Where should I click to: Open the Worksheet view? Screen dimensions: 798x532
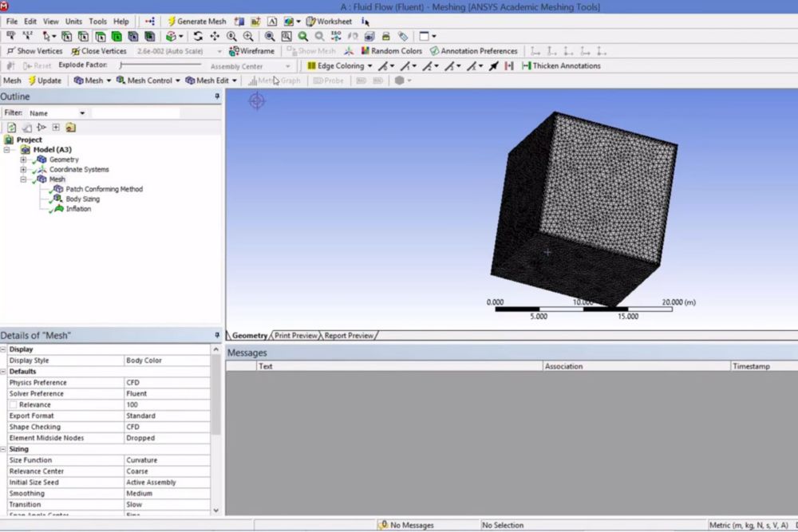tap(329, 22)
